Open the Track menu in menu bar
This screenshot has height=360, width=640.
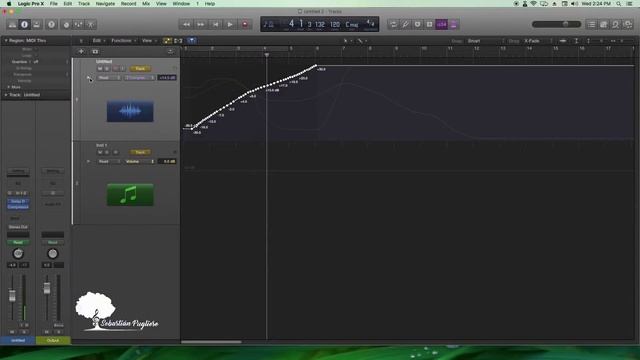tap(84, 4)
